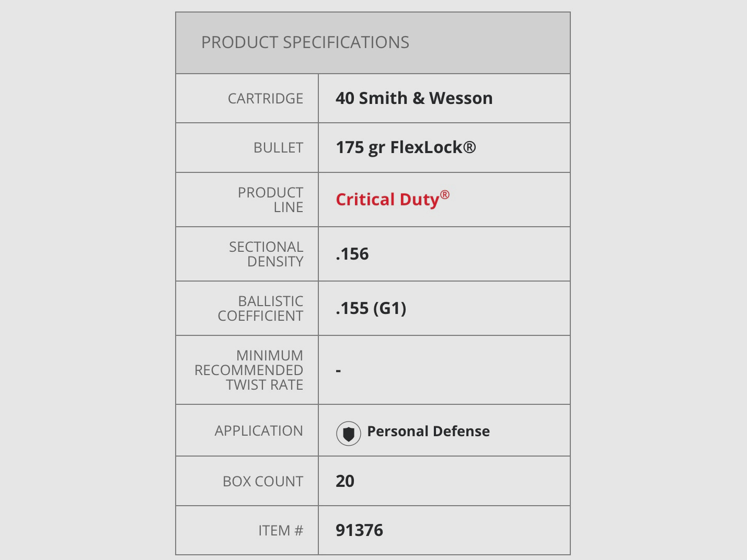Click the Personal Defense shield icon
This screenshot has height=560, width=747.
coord(348,433)
